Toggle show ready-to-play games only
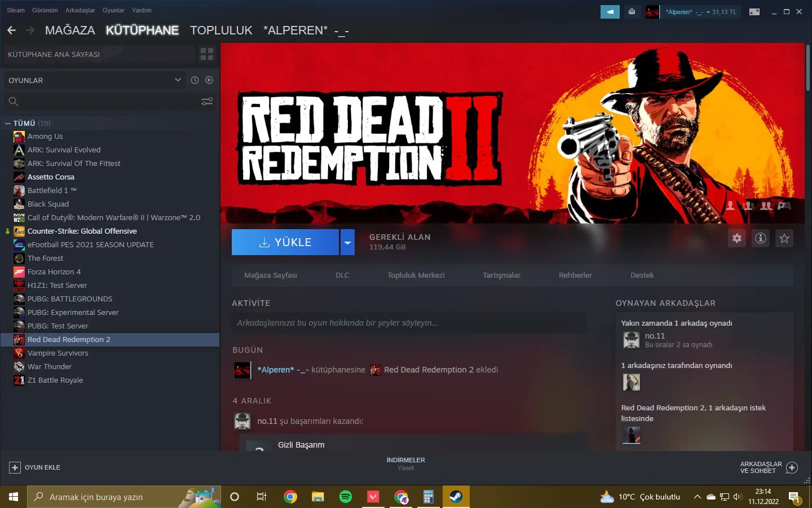 click(209, 80)
